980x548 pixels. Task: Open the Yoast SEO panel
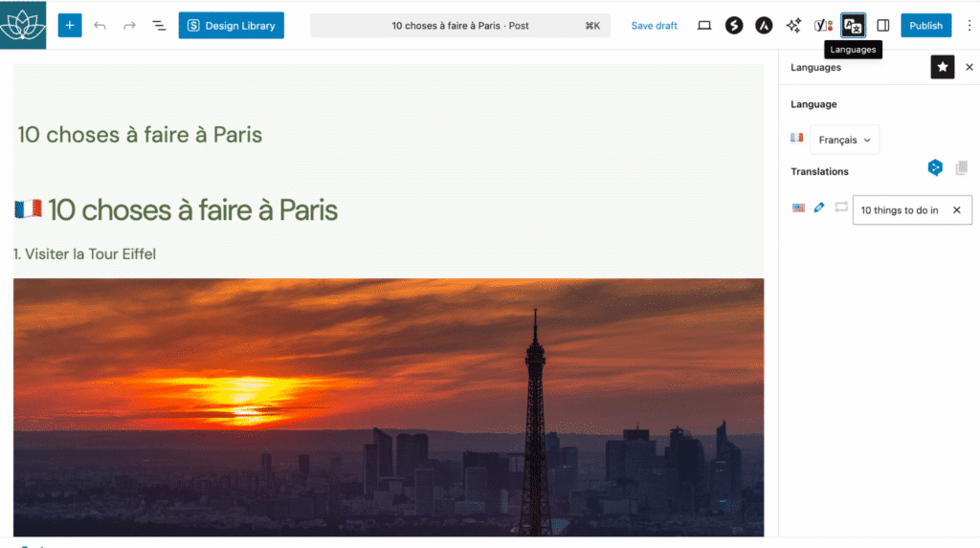click(823, 26)
